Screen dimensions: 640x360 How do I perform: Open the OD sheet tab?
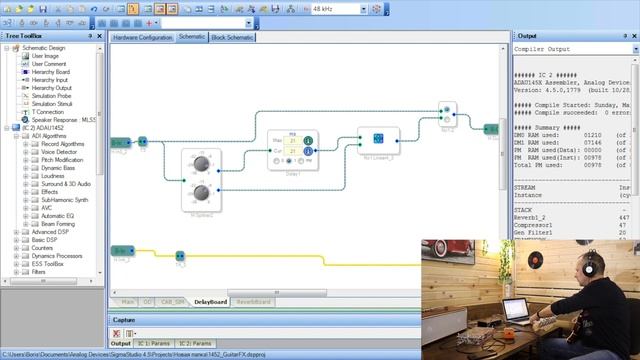coord(147,302)
